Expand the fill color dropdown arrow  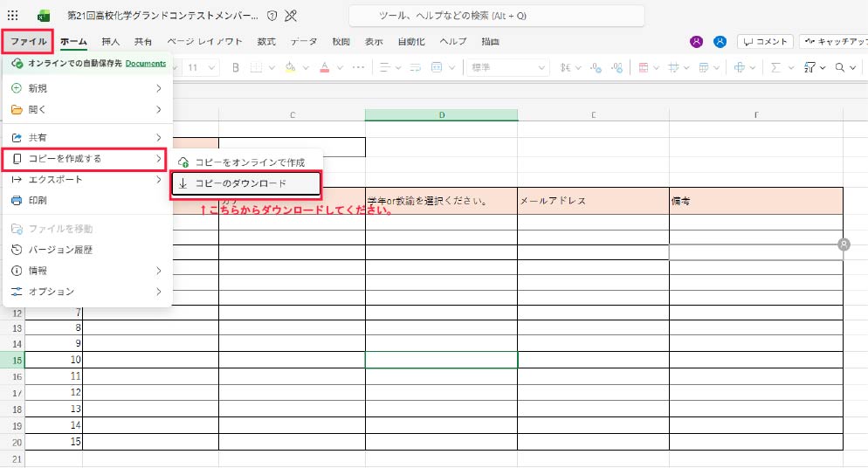306,67
